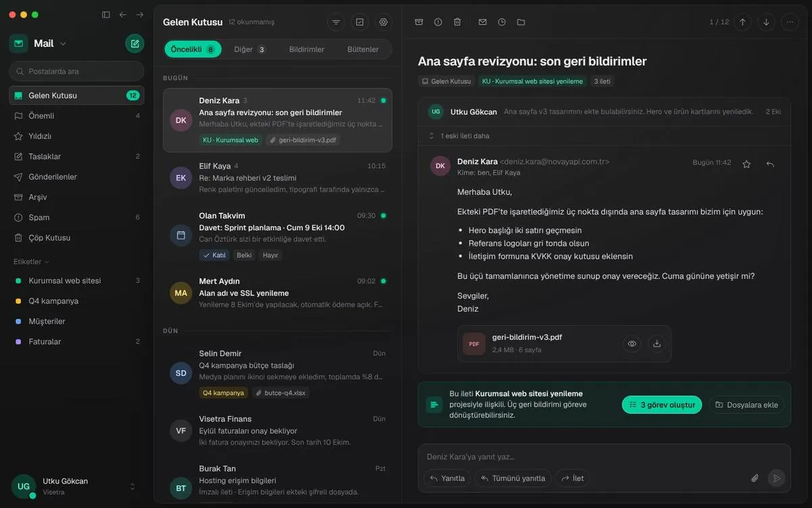
Task: Expand Utku Gökcan's collapsed message
Action: click(604, 112)
